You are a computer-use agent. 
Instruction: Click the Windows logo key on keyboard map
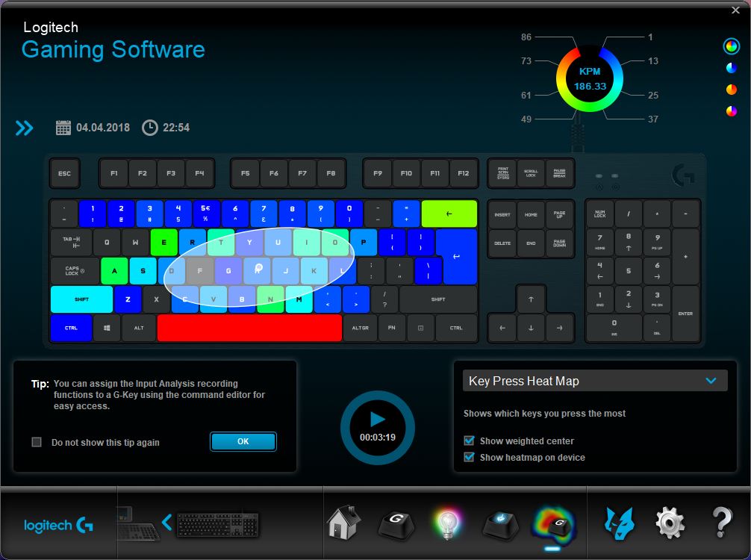point(107,328)
